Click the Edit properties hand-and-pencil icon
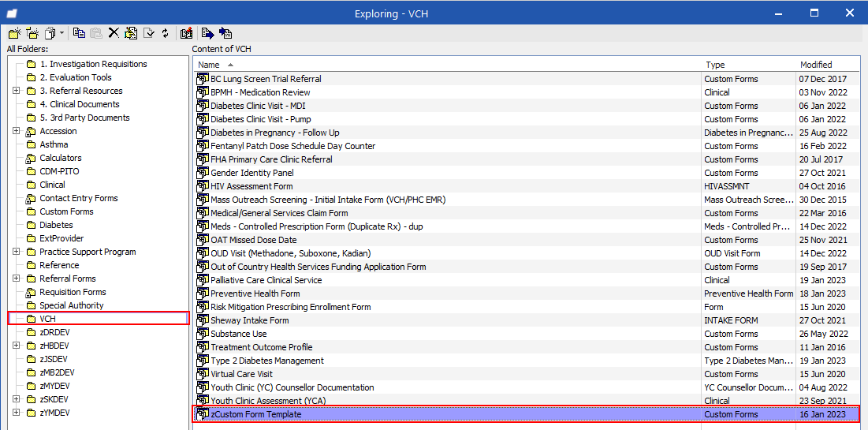The width and height of the screenshot is (868, 430). click(x=131, y=33)
